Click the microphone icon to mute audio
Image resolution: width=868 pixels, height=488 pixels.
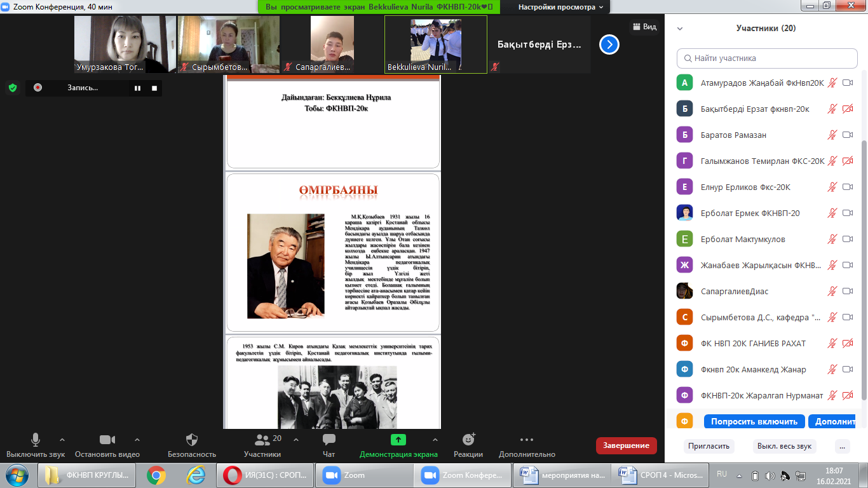click(36, 440)
